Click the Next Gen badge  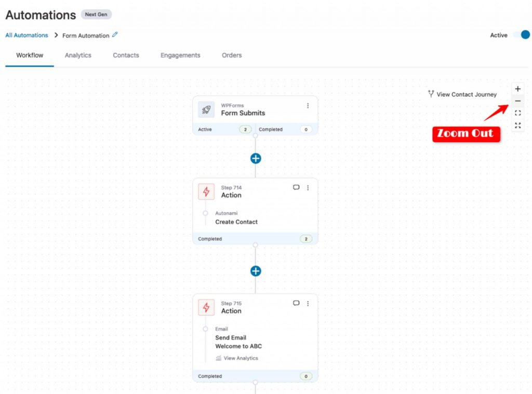[x=96, y=15]
